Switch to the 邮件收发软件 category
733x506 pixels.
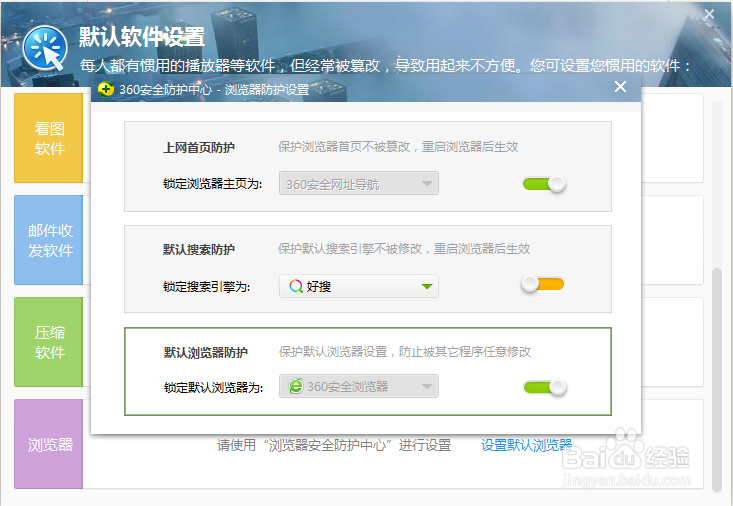49,240
